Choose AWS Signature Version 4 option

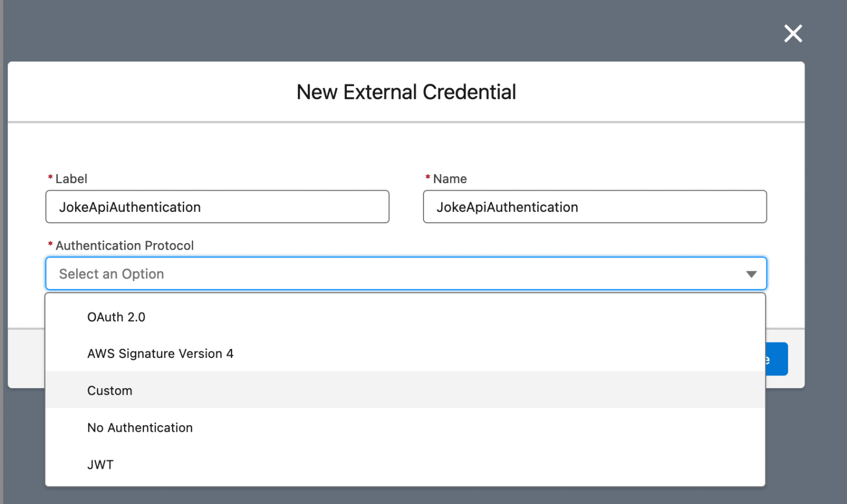(x=160, y=353)
